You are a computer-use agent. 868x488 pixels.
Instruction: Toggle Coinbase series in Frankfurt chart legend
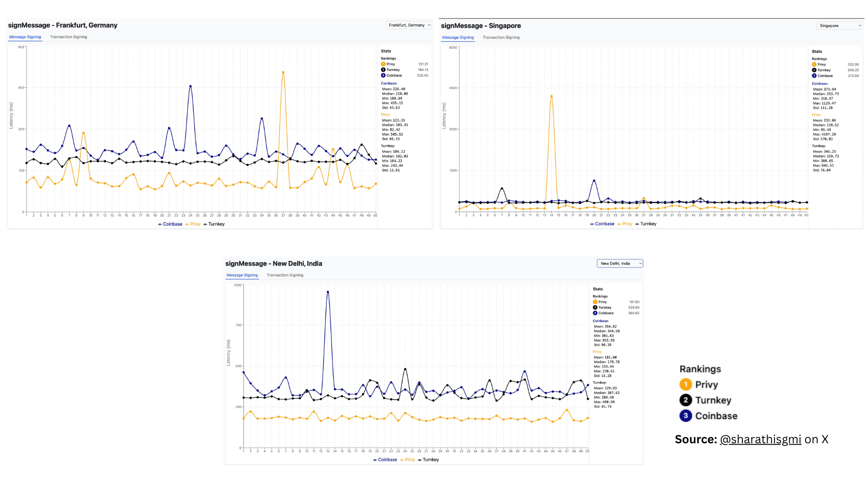(x=170, y=224)
